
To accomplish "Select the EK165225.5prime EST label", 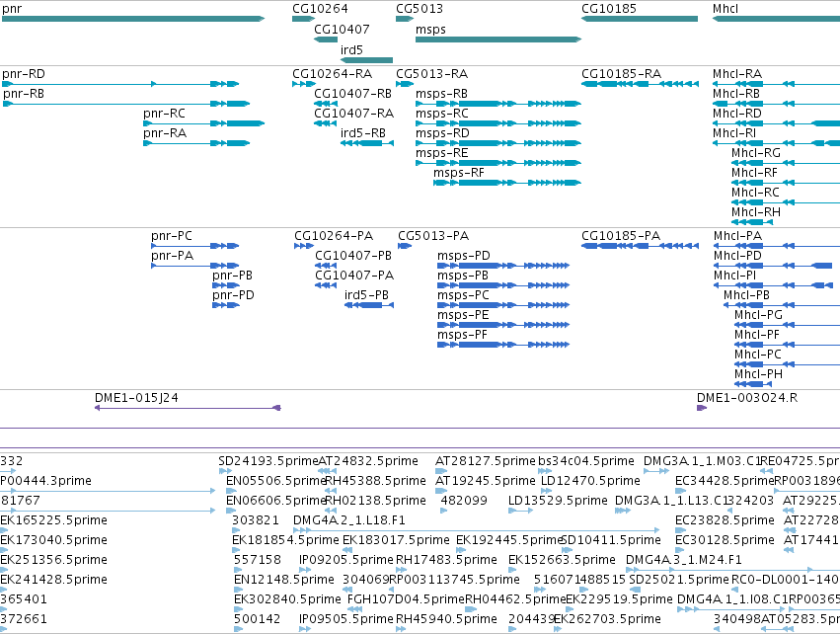I will pos(53,520).
